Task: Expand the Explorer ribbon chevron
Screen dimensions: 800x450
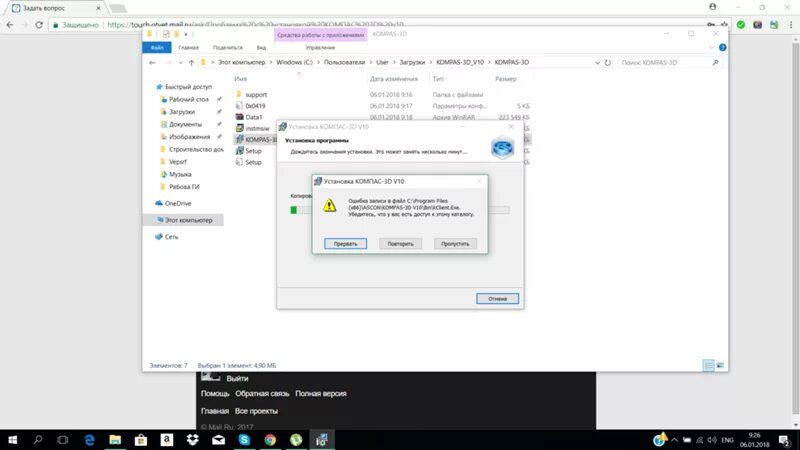Action: (x=712, y=47)
